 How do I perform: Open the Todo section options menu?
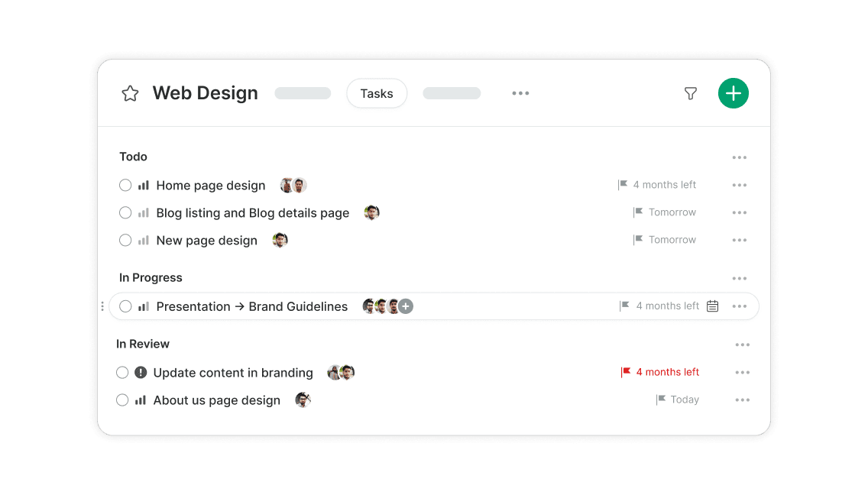(739, 157)
